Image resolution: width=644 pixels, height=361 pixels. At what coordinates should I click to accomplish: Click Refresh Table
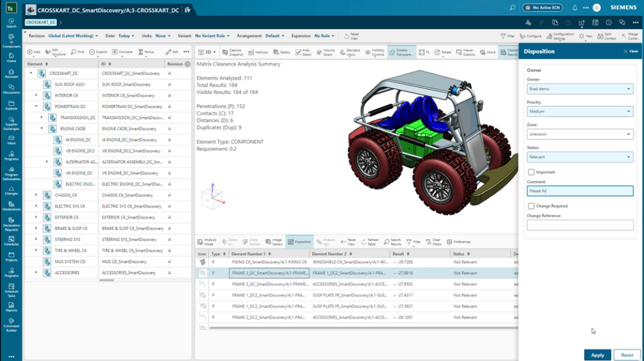click(370, 242)
